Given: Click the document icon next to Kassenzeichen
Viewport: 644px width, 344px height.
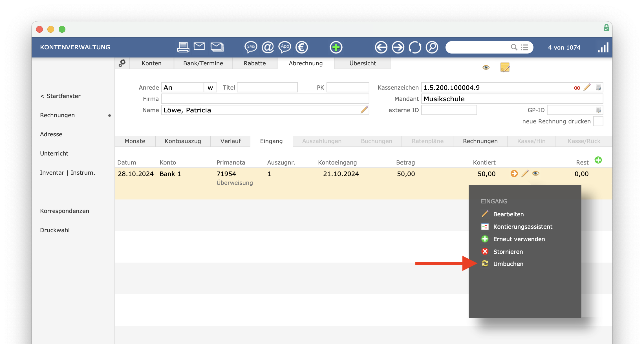Looking at the screenshot, I should click(598, 87).
